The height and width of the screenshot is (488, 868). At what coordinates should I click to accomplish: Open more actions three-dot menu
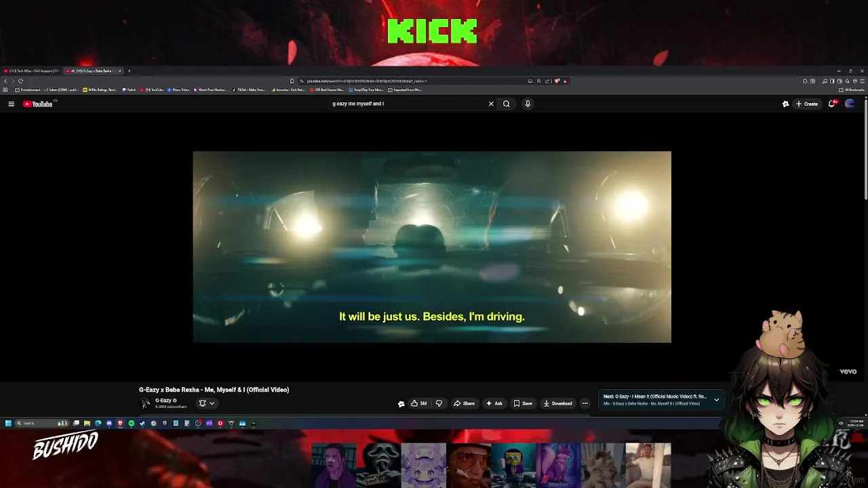pos(585,403)
